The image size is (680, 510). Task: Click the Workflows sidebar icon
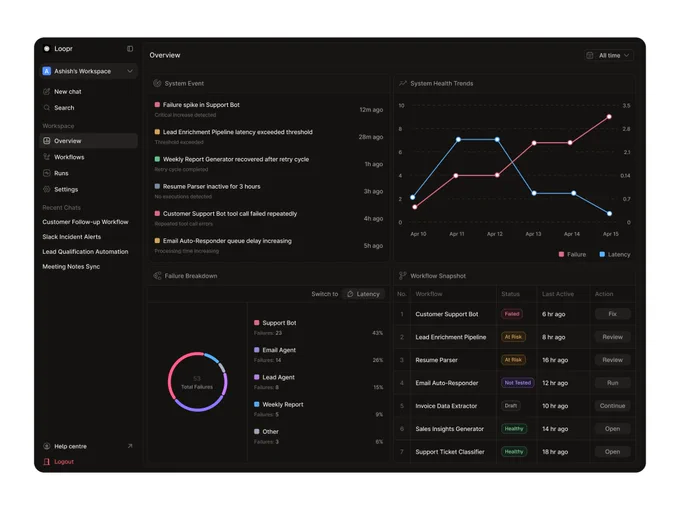pos(47,157)
